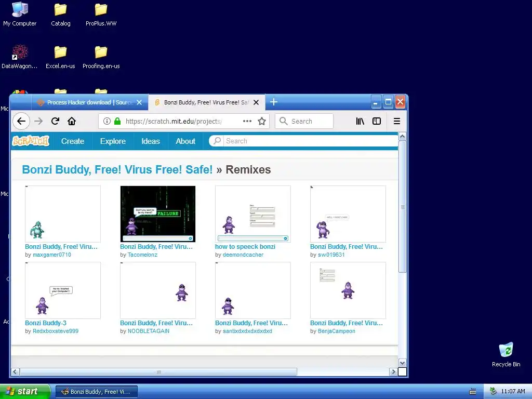
Task: Click the horizontal scrollbar left arrow
Action: click(x=15, y=372)
